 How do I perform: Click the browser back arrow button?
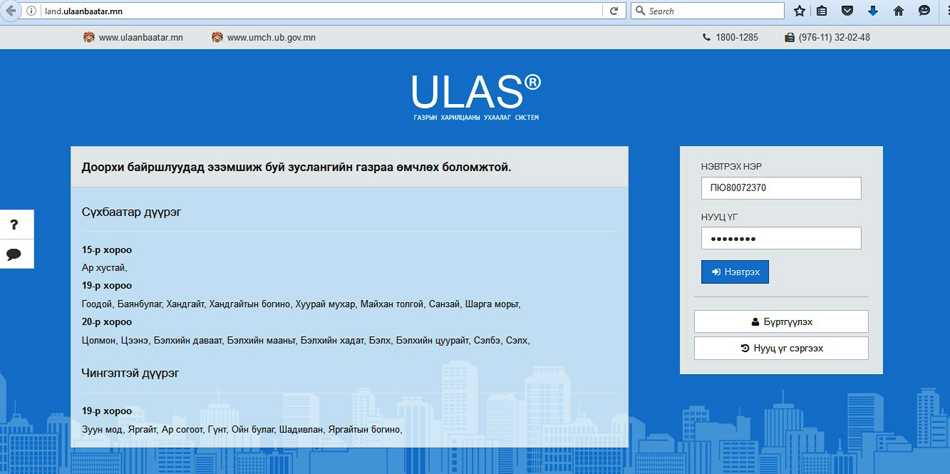pos(11,11)
